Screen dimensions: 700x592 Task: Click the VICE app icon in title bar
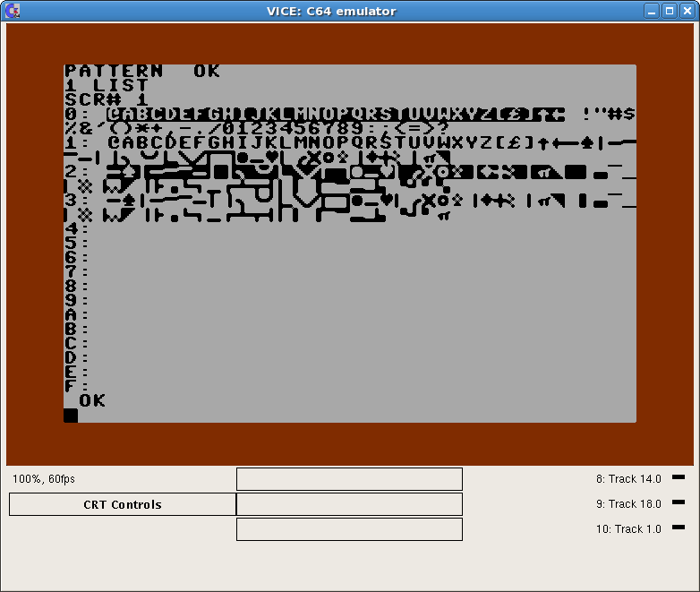pyautogui.click(x=12, y=11)
